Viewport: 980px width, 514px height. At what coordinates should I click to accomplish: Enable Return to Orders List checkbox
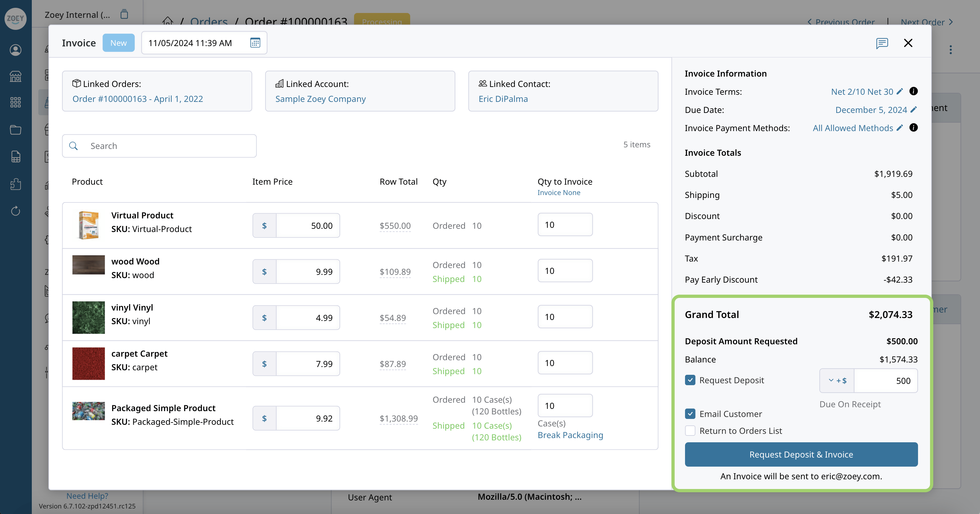(690, 431)
